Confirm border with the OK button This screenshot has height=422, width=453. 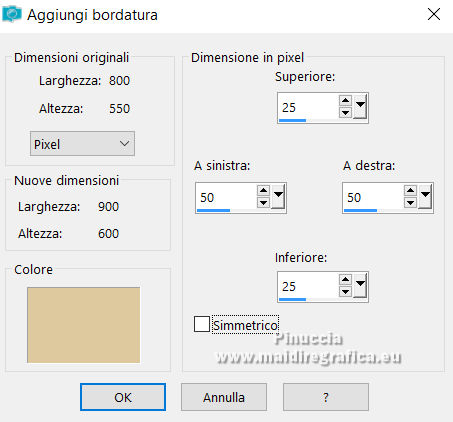(x=123, y=397)
